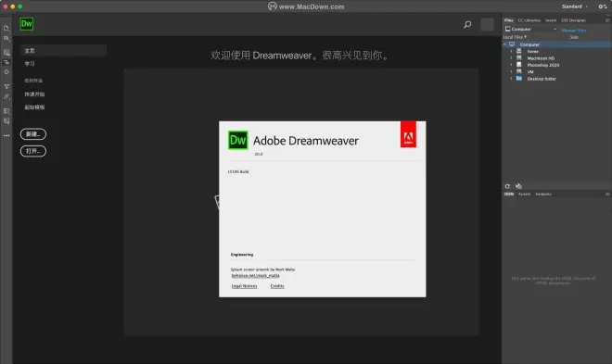Open the Files panel options menu icon
Screen dimensions: 612x364
click(607, 20)
